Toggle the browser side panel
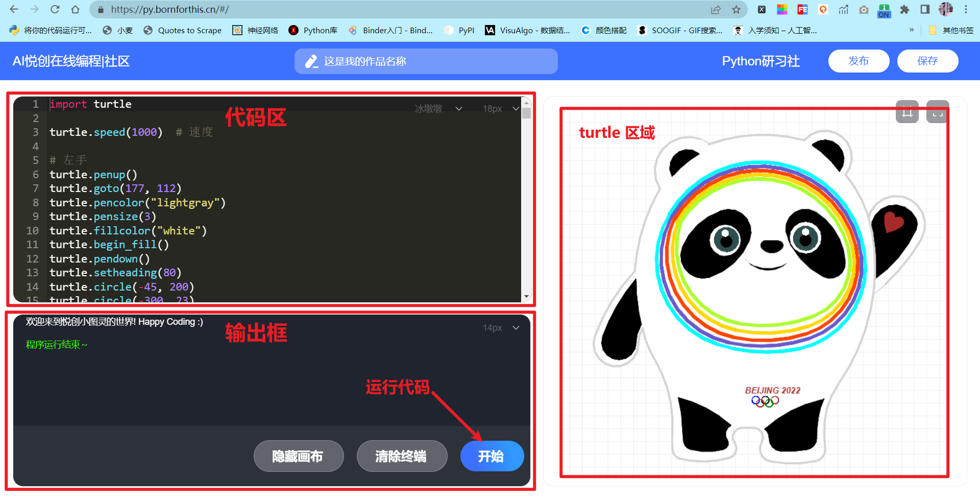Viewport: 980px width, 502px height. point(925,9)
